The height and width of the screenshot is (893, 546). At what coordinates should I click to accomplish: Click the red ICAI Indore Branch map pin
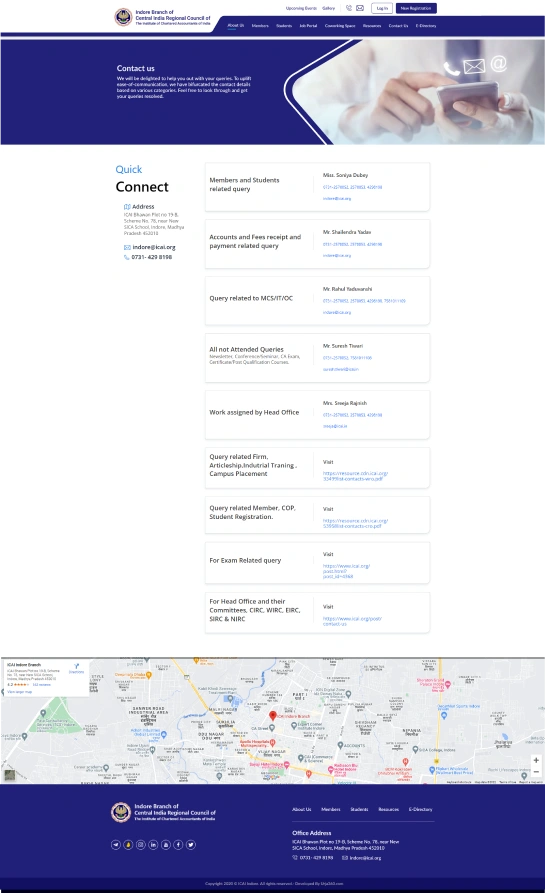click(273, 715)
